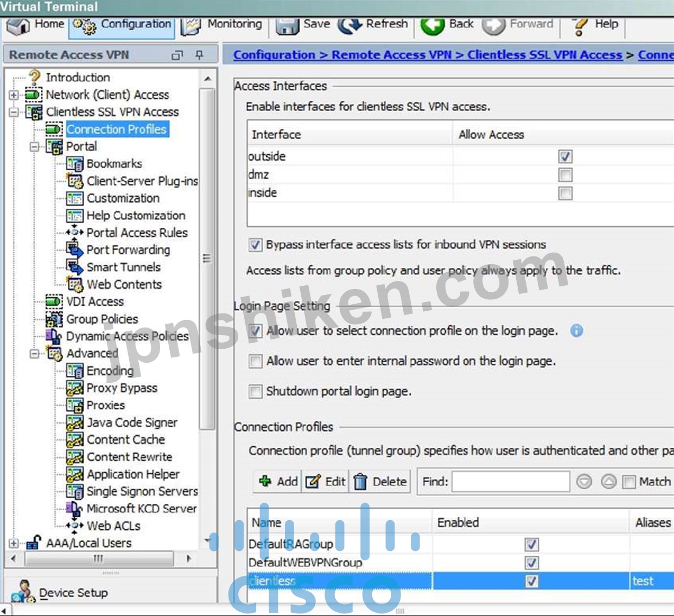
Task: Select Encoding under Advanced
Action: pyautogui.click(x=110, y=371)
